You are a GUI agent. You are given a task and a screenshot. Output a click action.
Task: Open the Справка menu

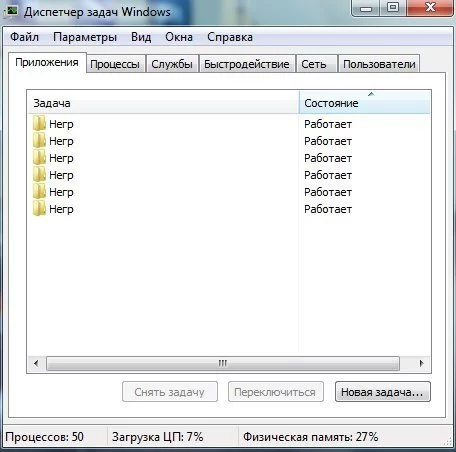(230, 37)
